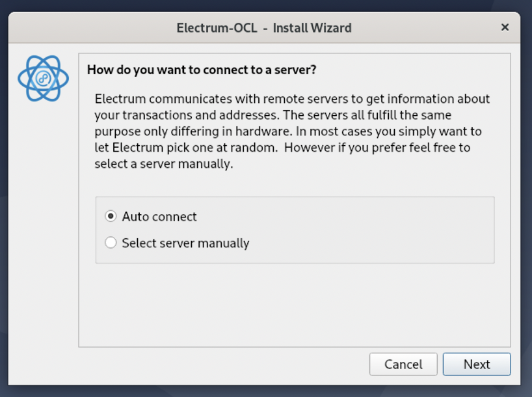Choose the Select server manually radio button
This screenshot has height=397, width=532.
coord(111,243)
